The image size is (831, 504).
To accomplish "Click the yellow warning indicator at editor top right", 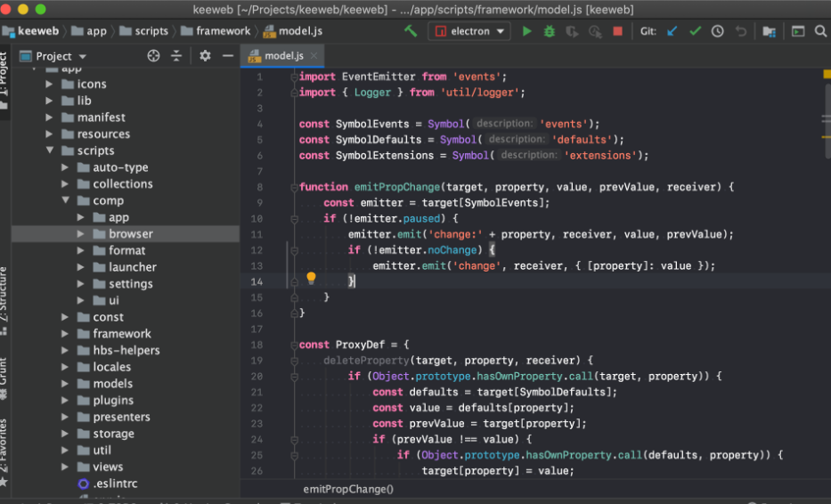I will pos(827,75).
